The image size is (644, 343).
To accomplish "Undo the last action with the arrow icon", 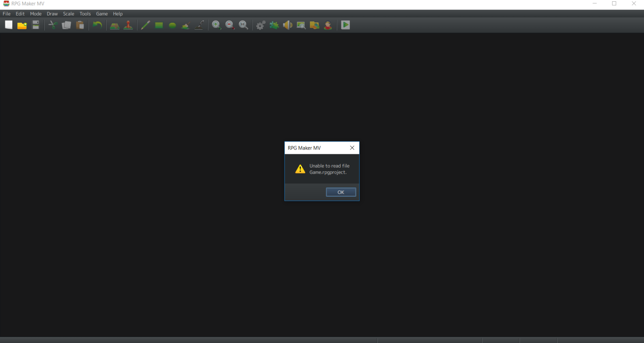I will point(97,25).
